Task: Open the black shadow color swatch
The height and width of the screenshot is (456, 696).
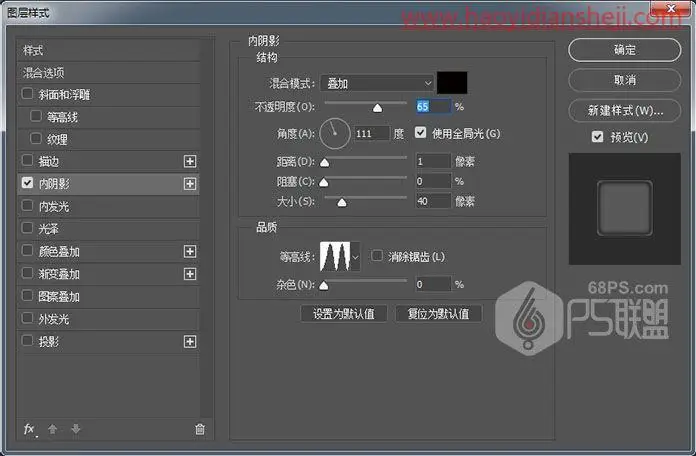Action: [x=452, y=83]
